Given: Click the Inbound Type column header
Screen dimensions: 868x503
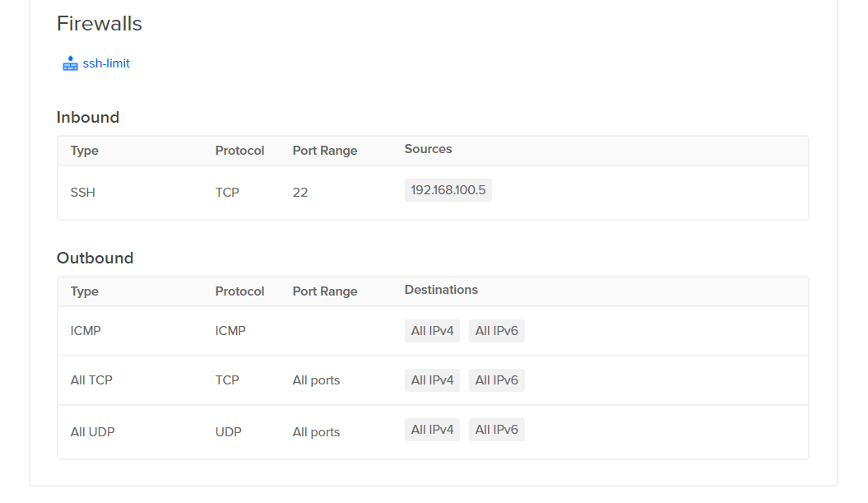Looking at the screenshot, I should pyautogui.click(x=85, y=151).
